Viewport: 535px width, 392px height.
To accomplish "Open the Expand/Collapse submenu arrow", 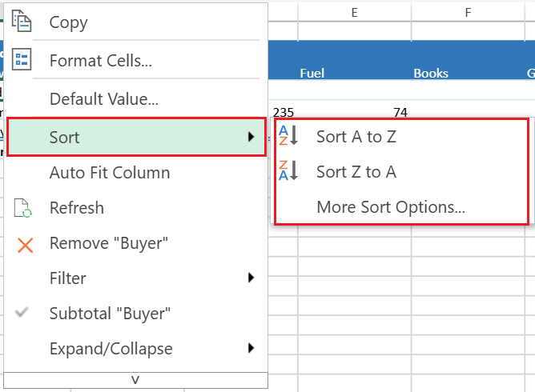I will pos(251,348).
